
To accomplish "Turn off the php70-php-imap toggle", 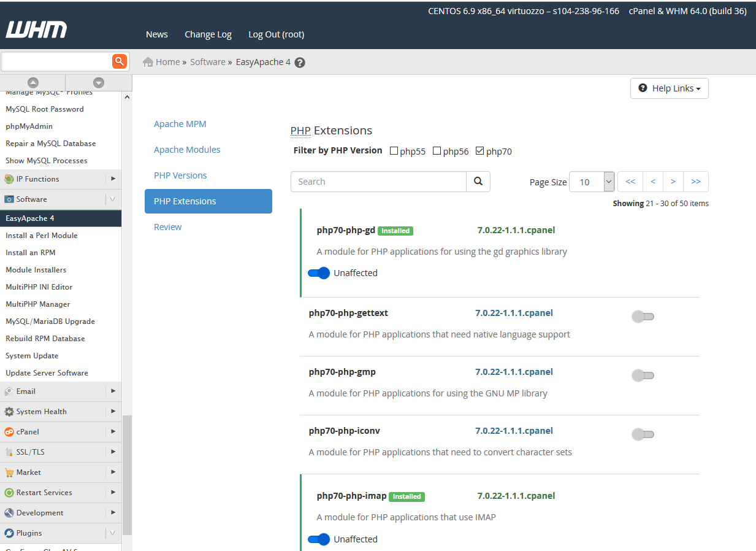I will point(319,539).
